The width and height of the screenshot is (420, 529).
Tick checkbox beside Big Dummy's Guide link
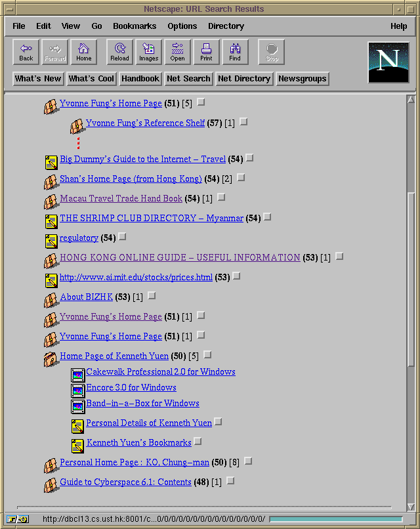[x=249, y=158]
